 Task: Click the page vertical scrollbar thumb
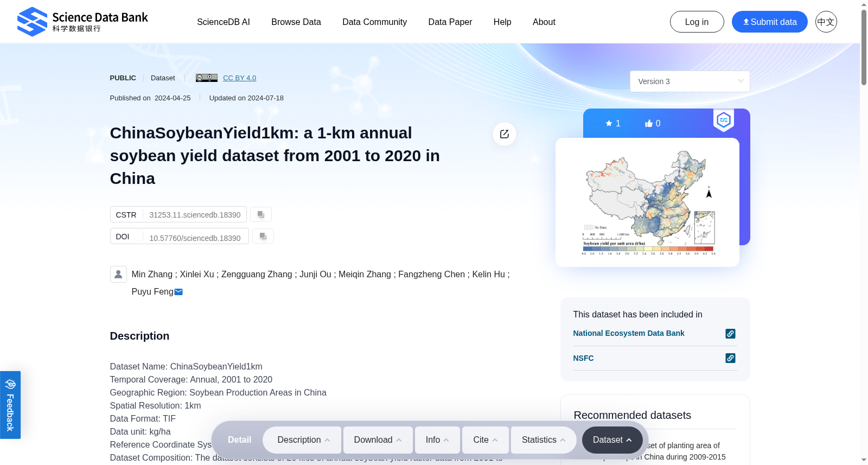(x=864, y=47)
